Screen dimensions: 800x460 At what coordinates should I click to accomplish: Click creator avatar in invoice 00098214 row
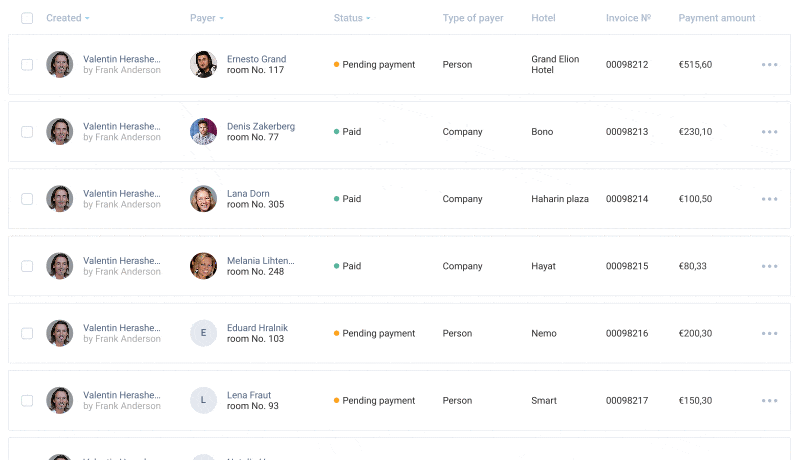click(60, 199)
